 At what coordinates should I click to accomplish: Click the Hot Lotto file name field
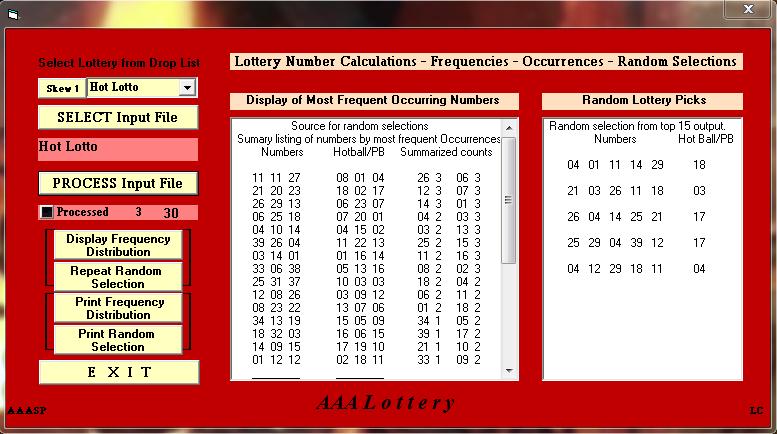[x=118, y=149]
